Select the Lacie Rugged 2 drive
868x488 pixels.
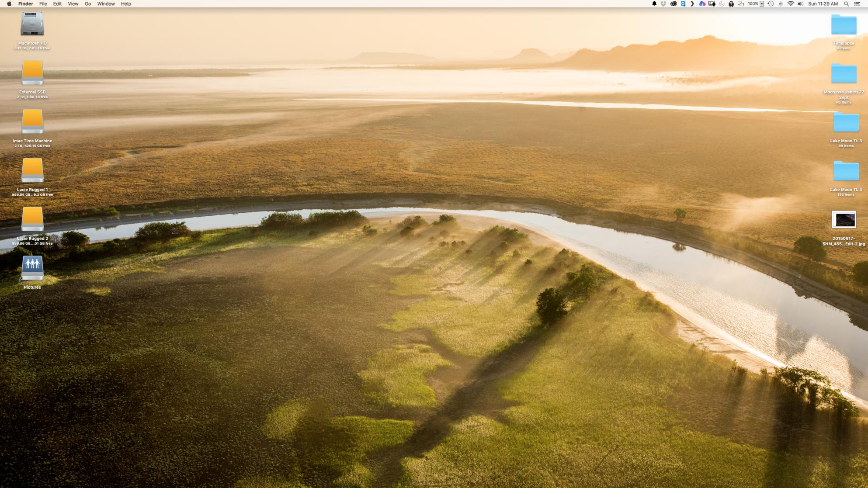[32, 219]
